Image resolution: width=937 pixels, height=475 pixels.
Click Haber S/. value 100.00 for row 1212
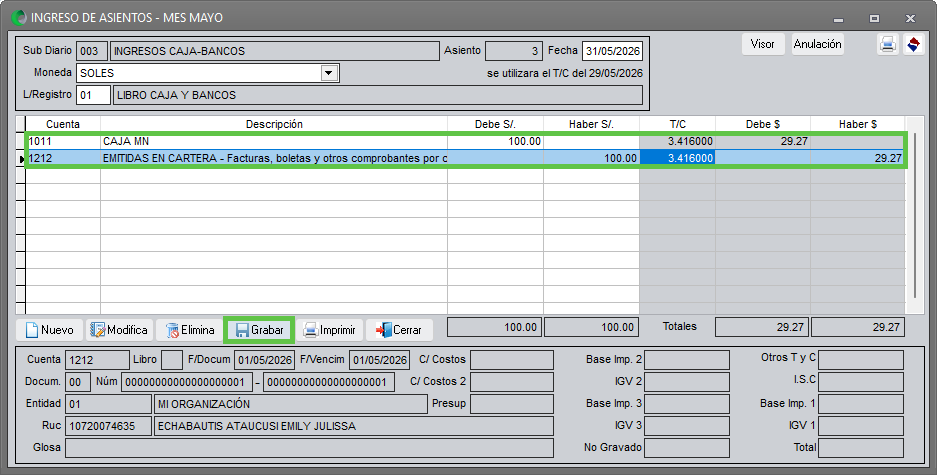pyautogui.click(x=592, y=158)
